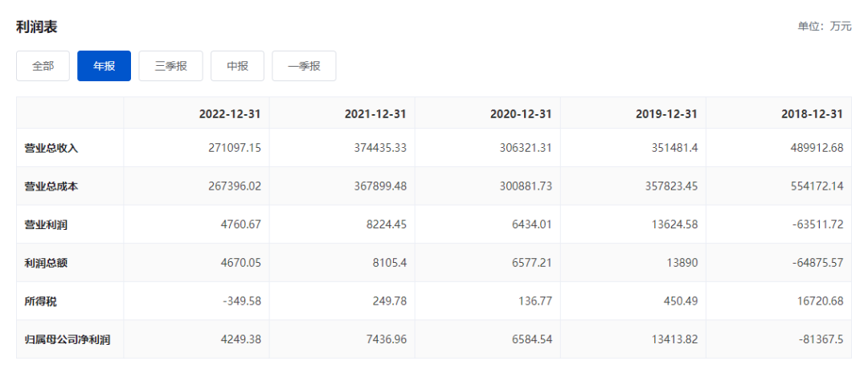Click the 2022-12-31 column header
The width and height of the screenshot is (868, 377).
(x=230, y=114)
